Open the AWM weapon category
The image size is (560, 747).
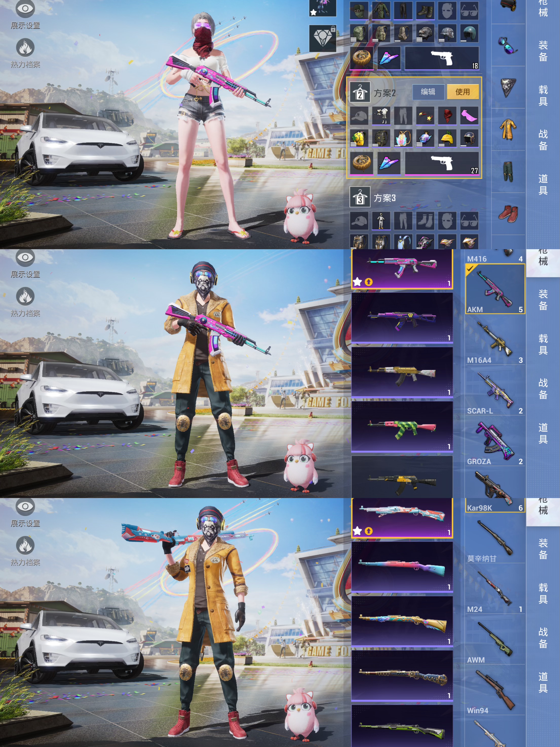495,640
